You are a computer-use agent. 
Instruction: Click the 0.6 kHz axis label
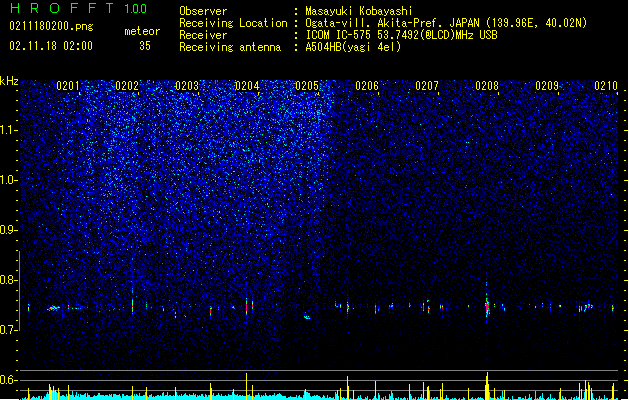[x=8, y=380]
